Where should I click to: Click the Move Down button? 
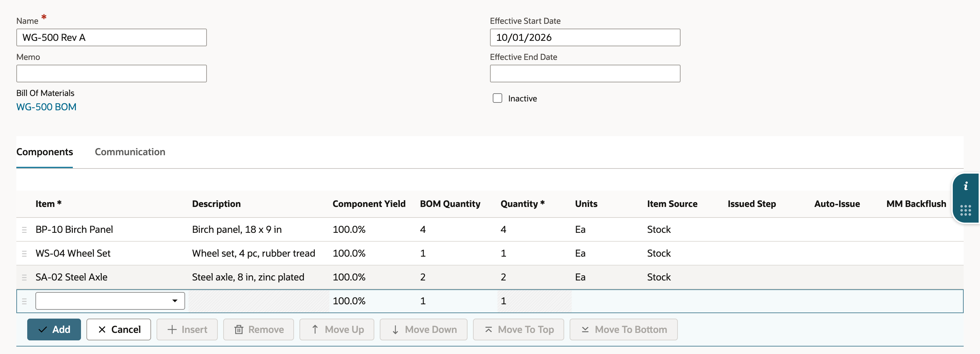423,329
